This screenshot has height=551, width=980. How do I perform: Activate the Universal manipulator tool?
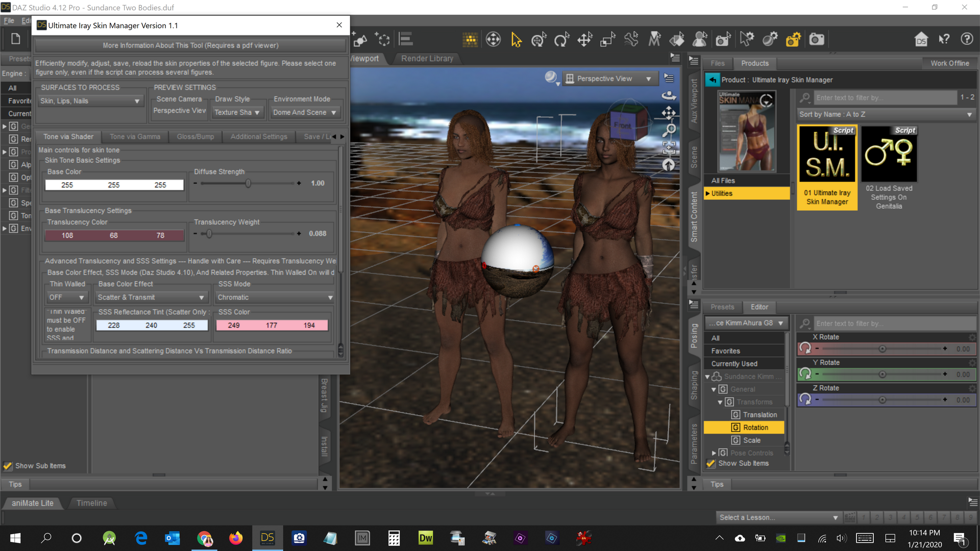pyautogui.click(x=493, y=39)
